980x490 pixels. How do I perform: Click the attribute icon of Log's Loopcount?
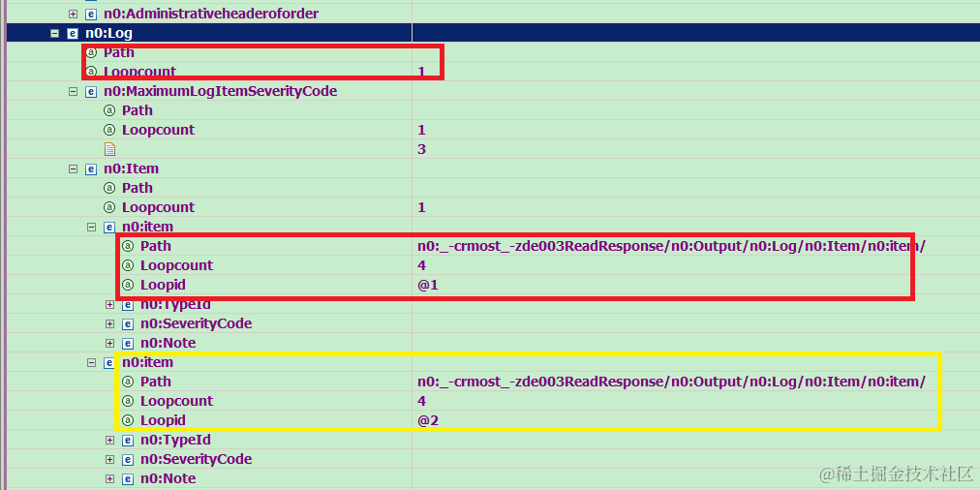(91, 72)
